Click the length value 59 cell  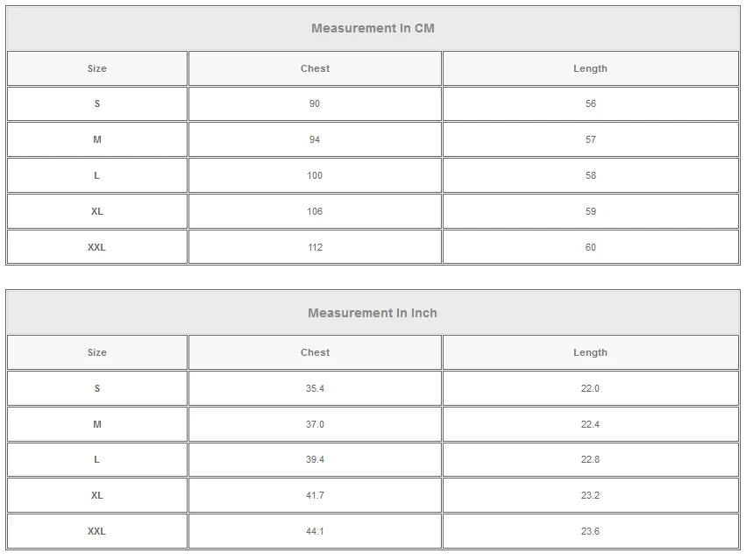click(x=590, y=211)
